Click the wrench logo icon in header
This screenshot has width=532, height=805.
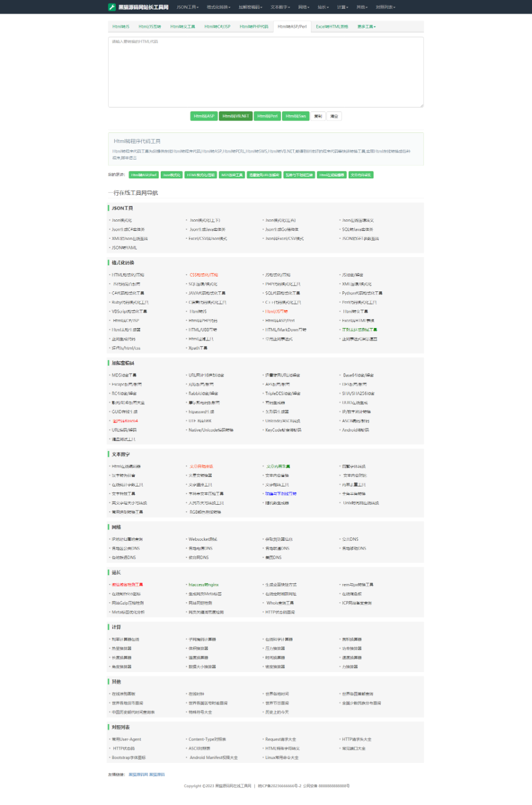pos(112,7)
